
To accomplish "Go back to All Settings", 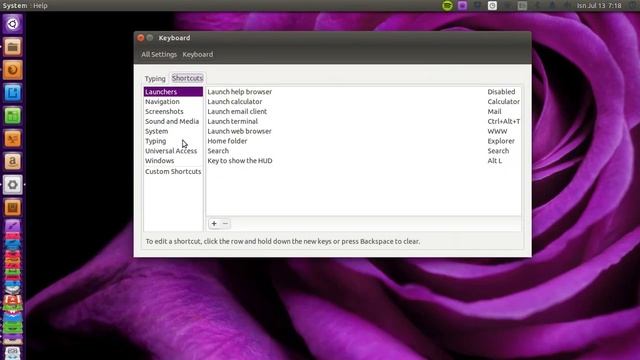I will [x=159, y=54].
